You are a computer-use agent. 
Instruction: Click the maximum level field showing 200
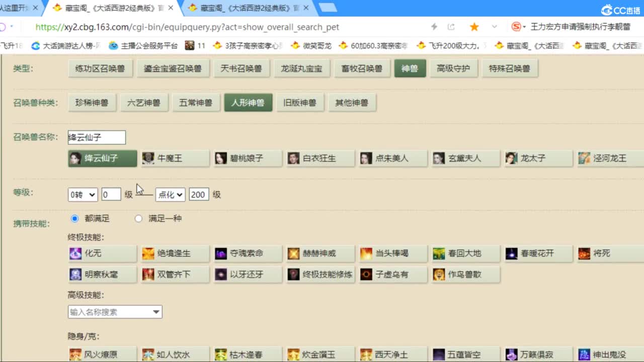coord(199,195)
